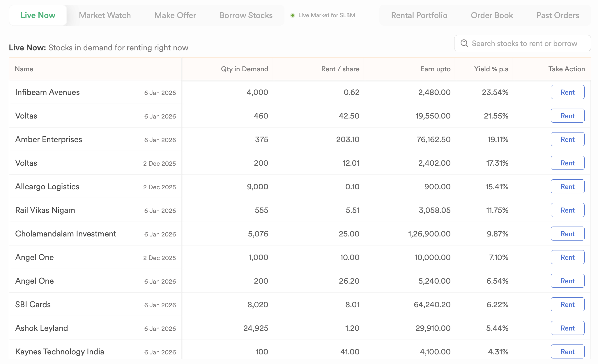Select the Kaynes Technology India row name

(60, 352)
